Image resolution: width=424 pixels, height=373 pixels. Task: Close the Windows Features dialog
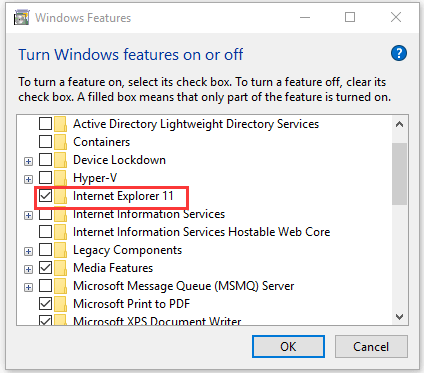coord(396,17)
